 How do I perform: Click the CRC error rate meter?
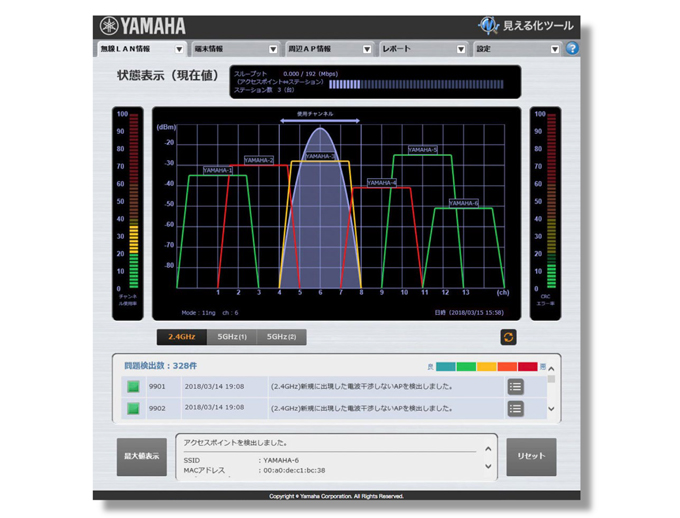click(551, 201)
